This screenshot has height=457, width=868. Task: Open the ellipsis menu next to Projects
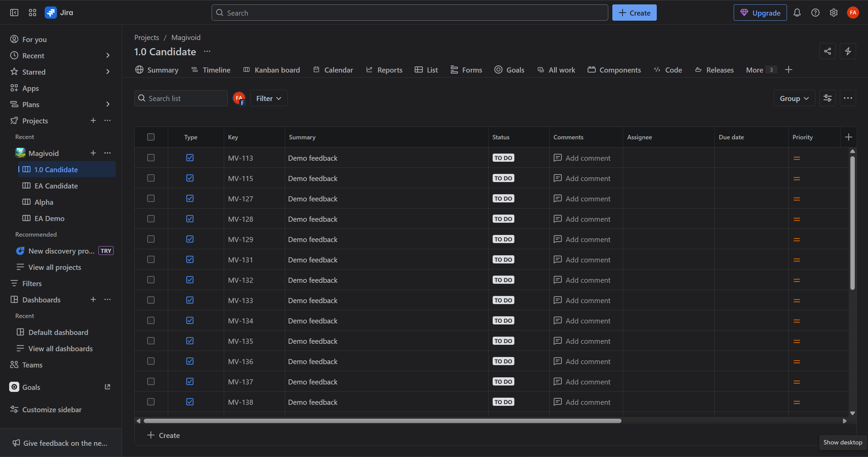coord(107,120)
